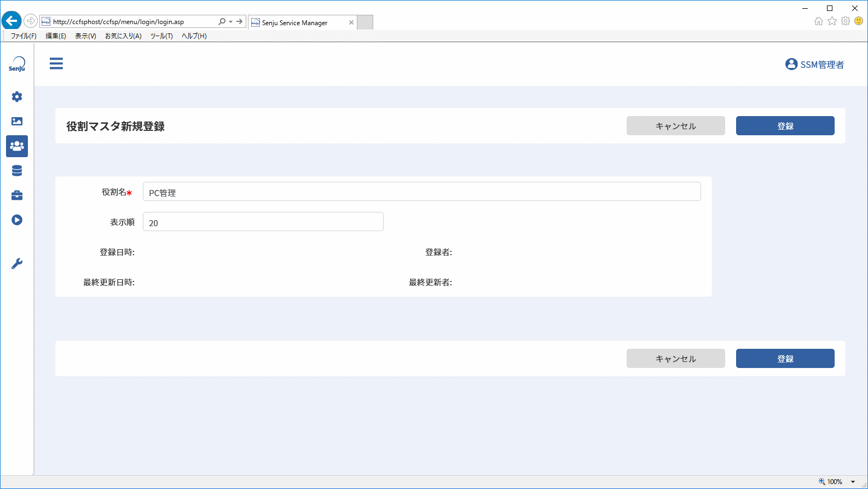This screenshot has width=868, height=489.
Task: Expand the address bar search dropdown arrow
Action: point(230,22)
